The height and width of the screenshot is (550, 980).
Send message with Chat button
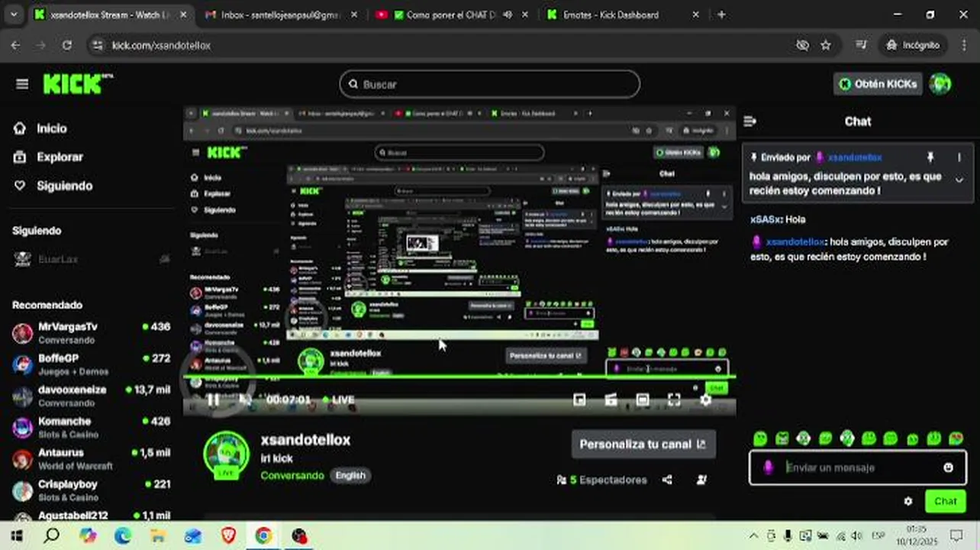tap(945, 501)
